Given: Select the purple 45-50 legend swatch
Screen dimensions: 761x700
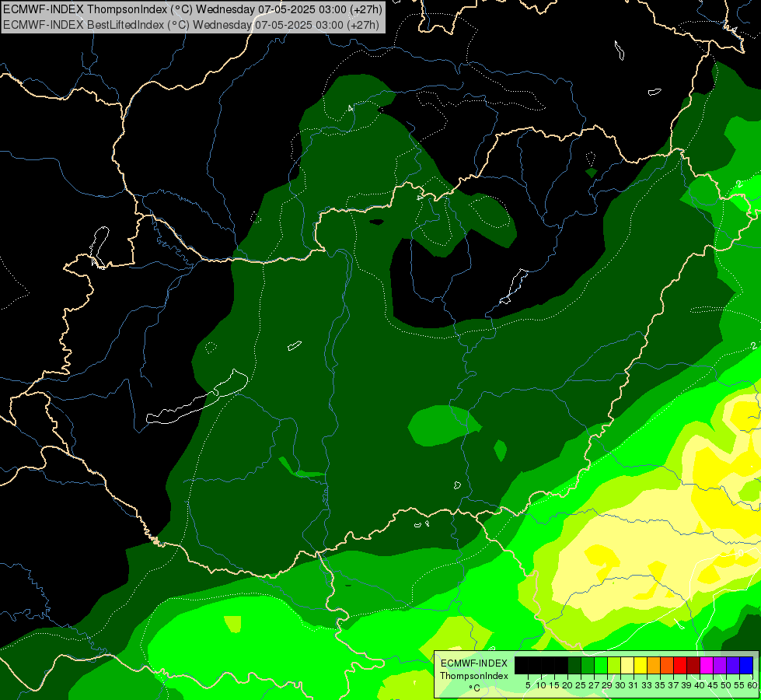Looking at the screenshot, I should [x=720, y=665].
